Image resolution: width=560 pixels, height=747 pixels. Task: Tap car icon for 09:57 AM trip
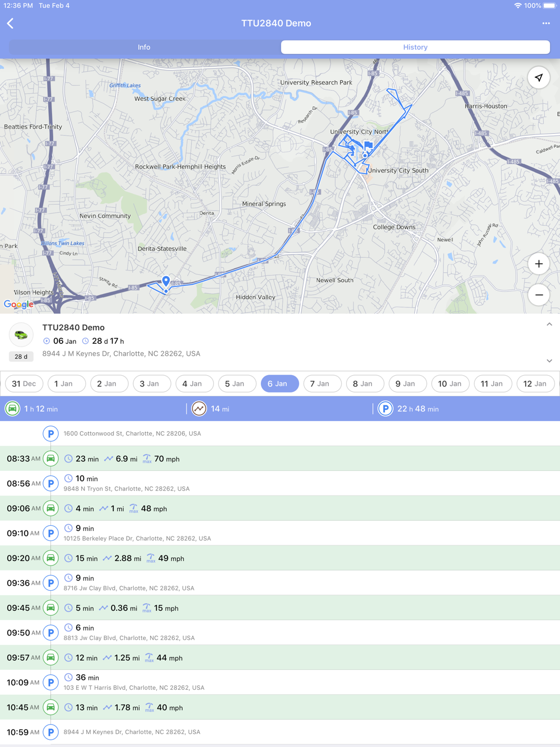point(50,658)
